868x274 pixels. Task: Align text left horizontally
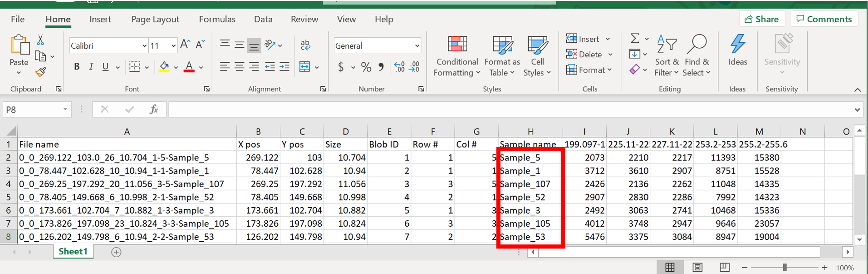pyautogui.click(x=225, y=67)
